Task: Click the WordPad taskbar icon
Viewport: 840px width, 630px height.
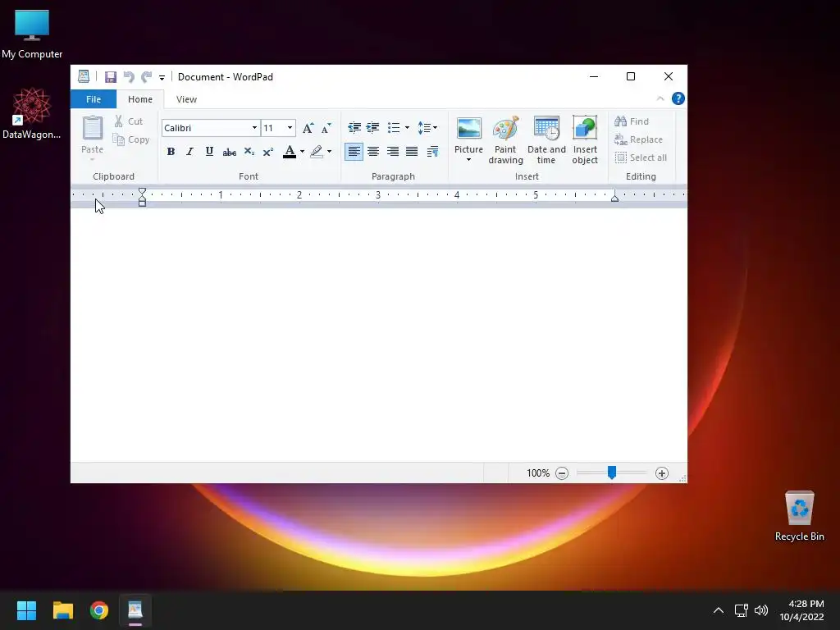Action: 135,610
